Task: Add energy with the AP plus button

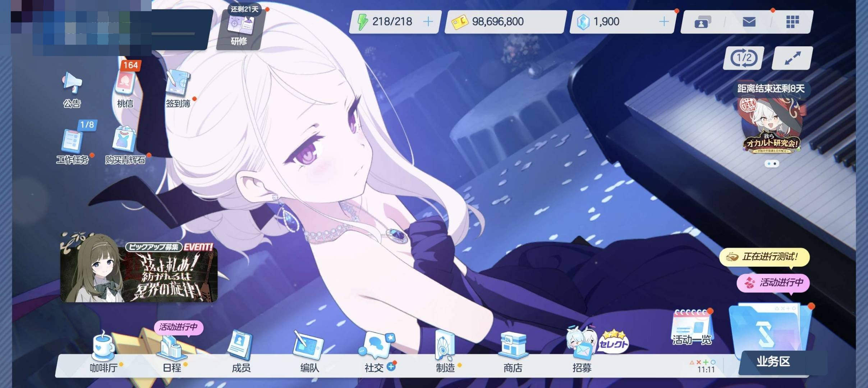Action: [428, 22]
